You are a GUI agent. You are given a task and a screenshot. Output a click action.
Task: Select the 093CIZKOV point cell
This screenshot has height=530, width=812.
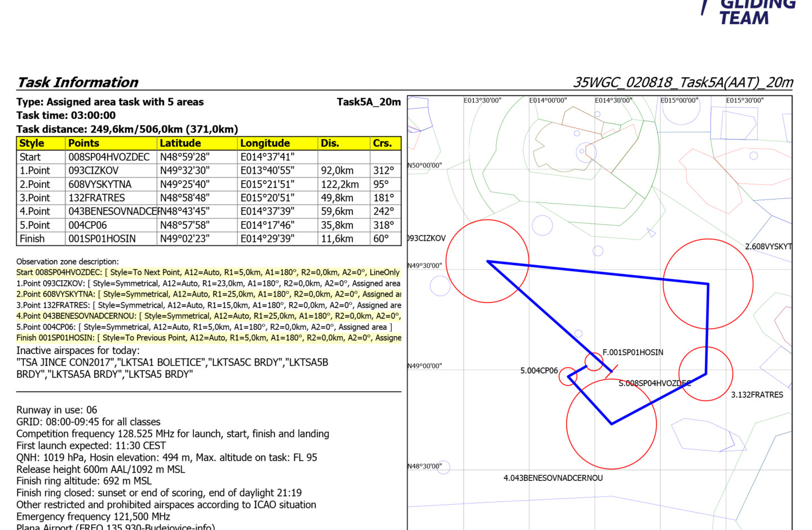(94, 171)
